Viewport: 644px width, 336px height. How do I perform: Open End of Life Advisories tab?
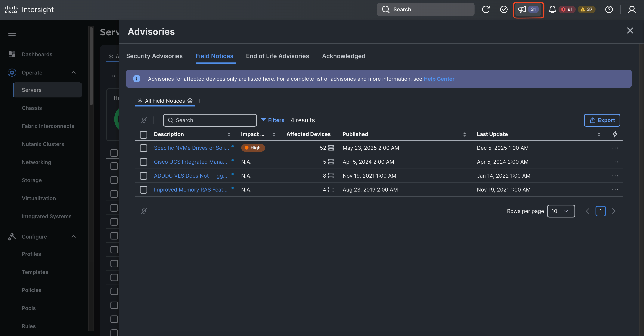tap(277, 56)
